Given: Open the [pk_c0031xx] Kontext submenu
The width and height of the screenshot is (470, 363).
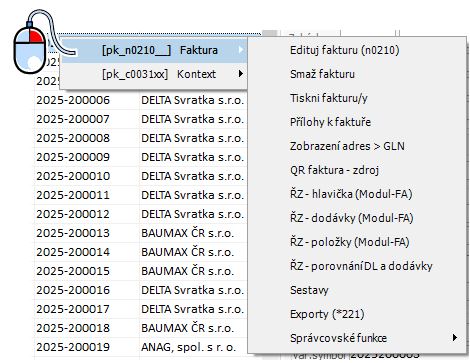Looking at the screenshot, I should (154, 74).
